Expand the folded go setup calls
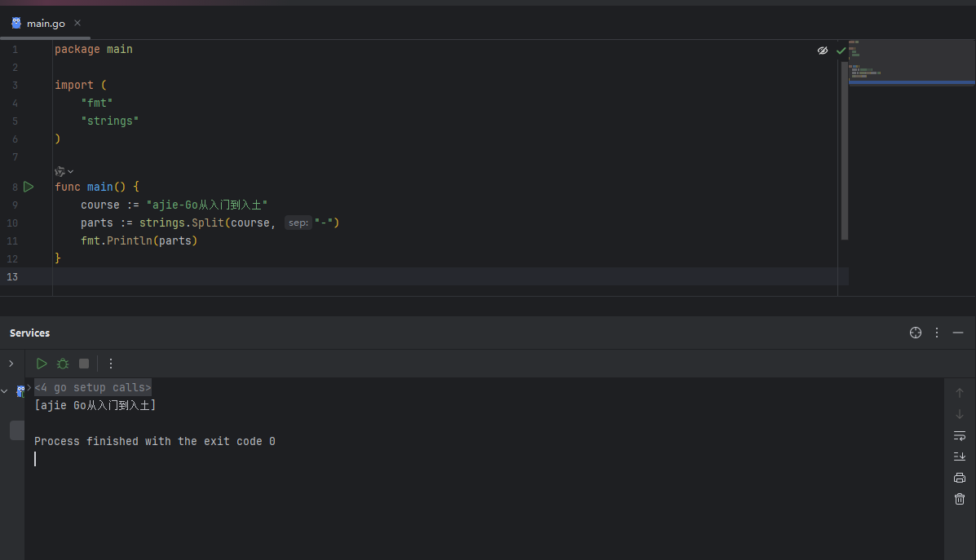This screenshot has height=560, width=976. click(93, 388)
